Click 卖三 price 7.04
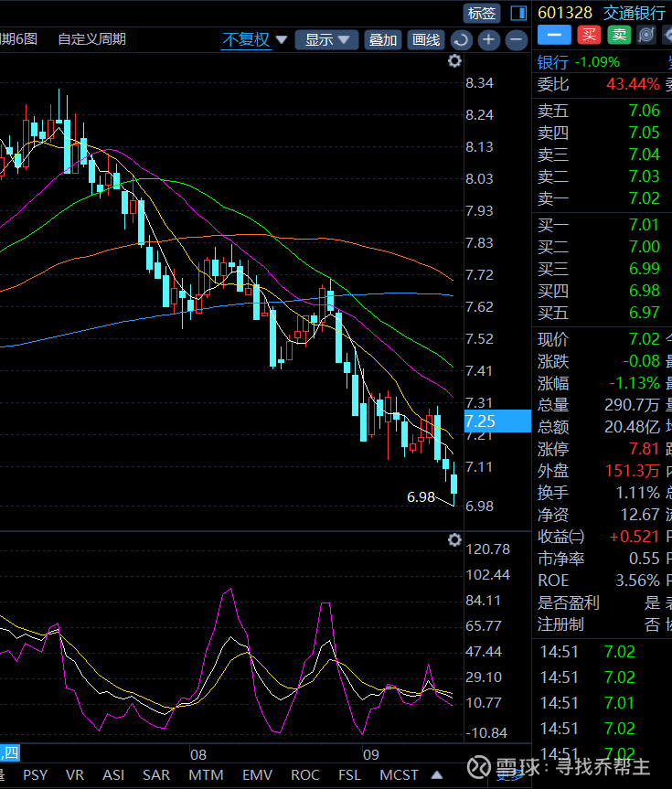The height and width of the screenshot is (789, 672). [x=645, y=154]
